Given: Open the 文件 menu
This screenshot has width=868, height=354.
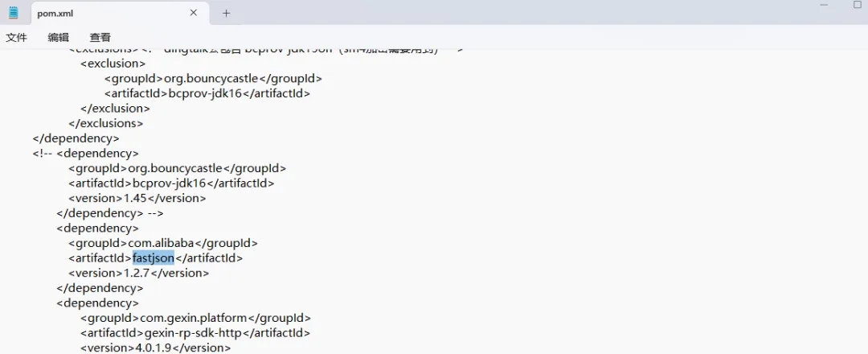Looking at the screenshot, I should 16,38.
